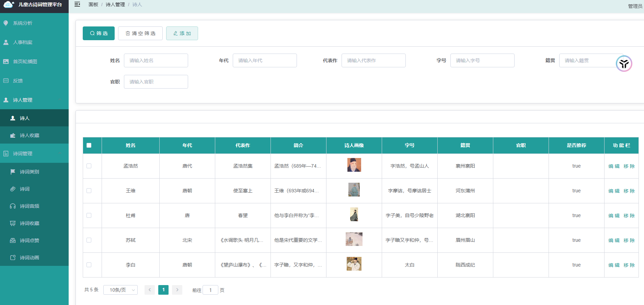
Task: Click the 诗词收藏 icon
Action: pos(13,223)
